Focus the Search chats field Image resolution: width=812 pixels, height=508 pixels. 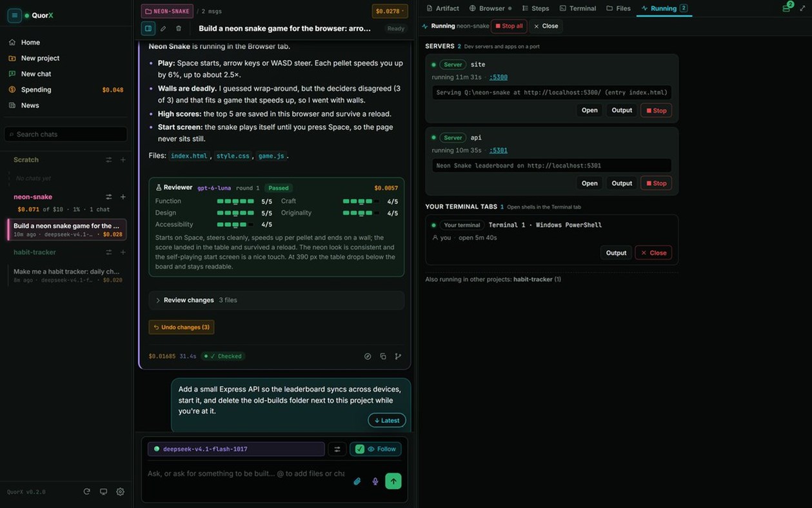(66, 134)
